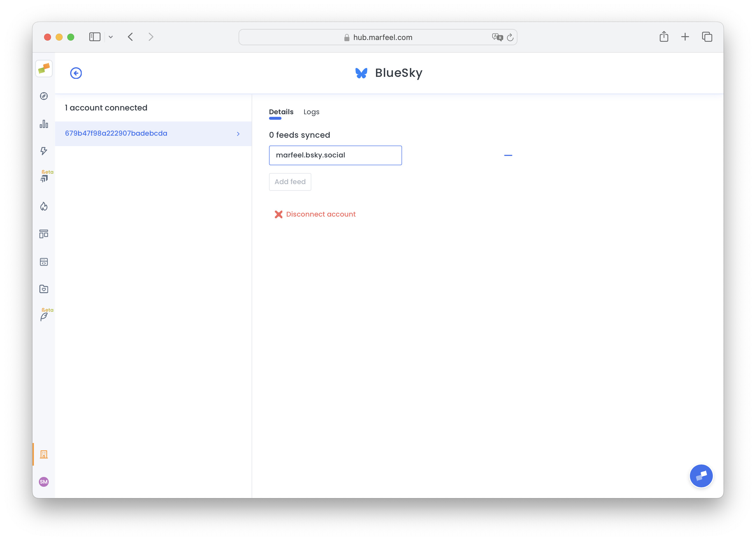This screenshot has width=756, height=541.
Task: Remove the marfeel.bsky.social feed with minus
Action: [508, 155]
